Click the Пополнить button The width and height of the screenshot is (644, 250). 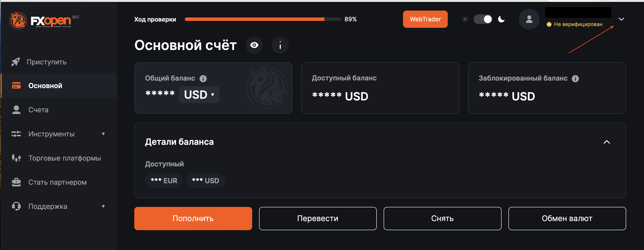(x=193, y=219)
